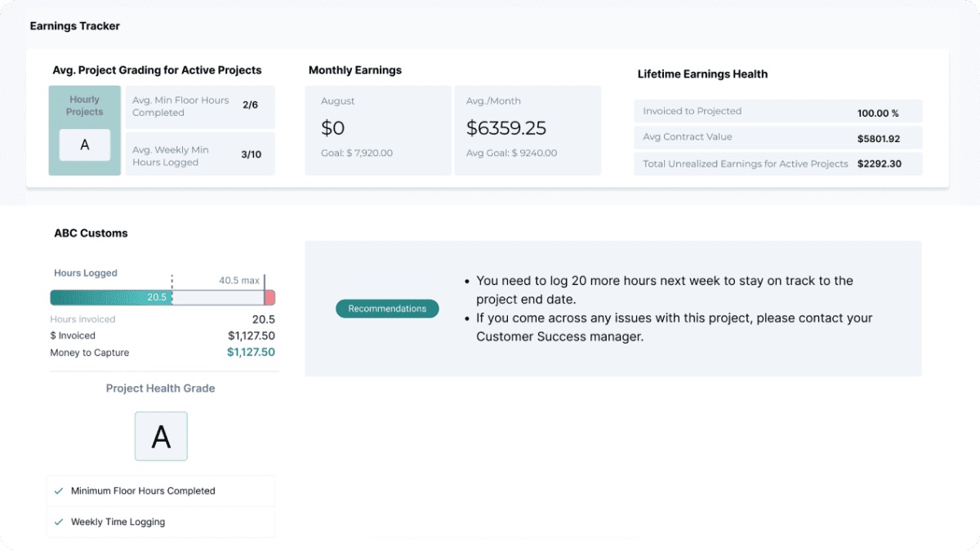Click the Money to Capture $1,127.50 link
This screenshot has height=551, width=980.
pos(252,353)
